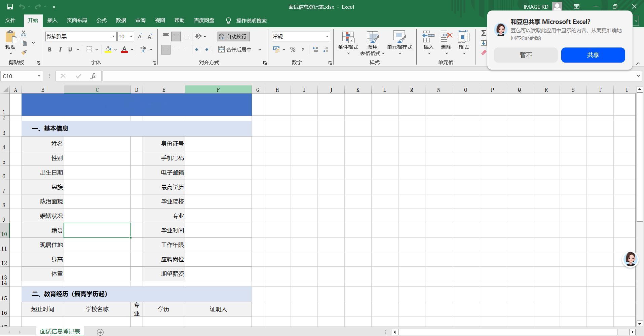Apply comma style number format

click(303, 49)
